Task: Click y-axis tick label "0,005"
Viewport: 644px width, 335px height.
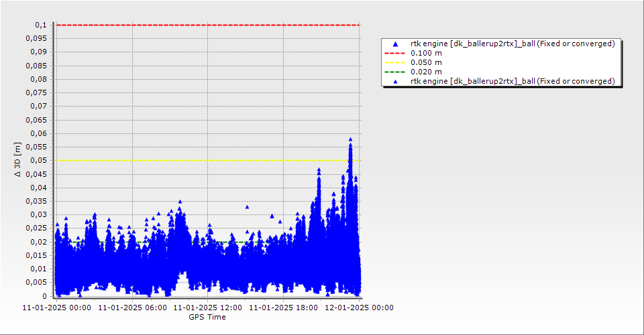Action: click(36, 283)
